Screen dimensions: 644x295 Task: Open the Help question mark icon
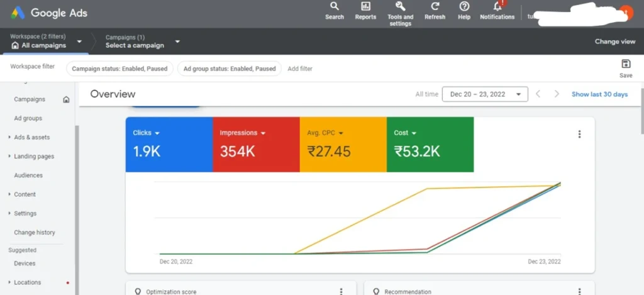[x=464, y=7]
